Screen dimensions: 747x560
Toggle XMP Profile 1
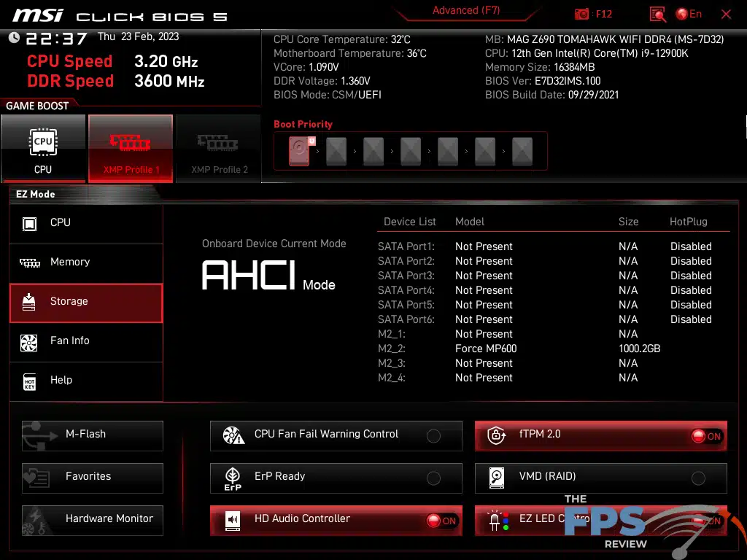[x=131, y=149]
